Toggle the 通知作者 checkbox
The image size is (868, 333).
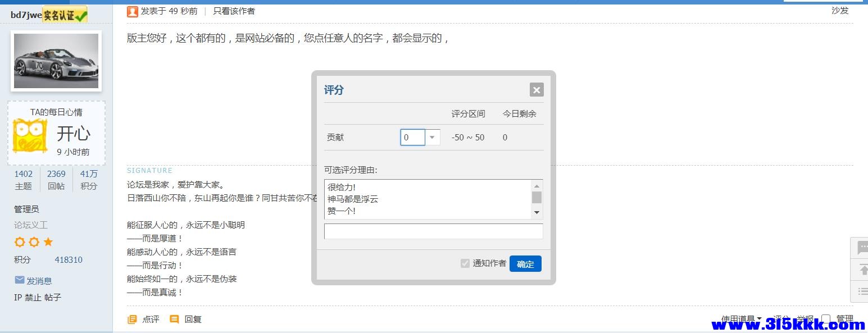[x=465, y=263]
